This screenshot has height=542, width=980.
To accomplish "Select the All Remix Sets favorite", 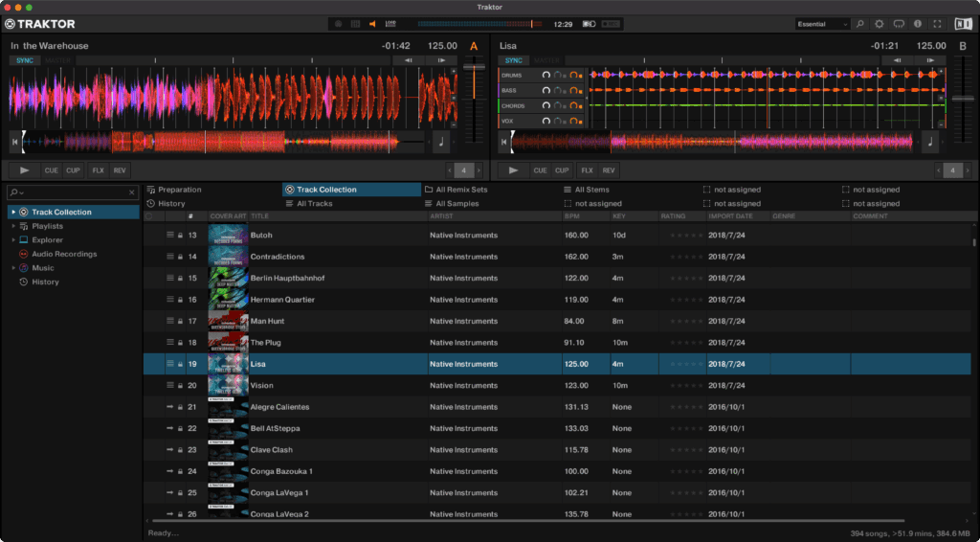I will coord(461,190).
